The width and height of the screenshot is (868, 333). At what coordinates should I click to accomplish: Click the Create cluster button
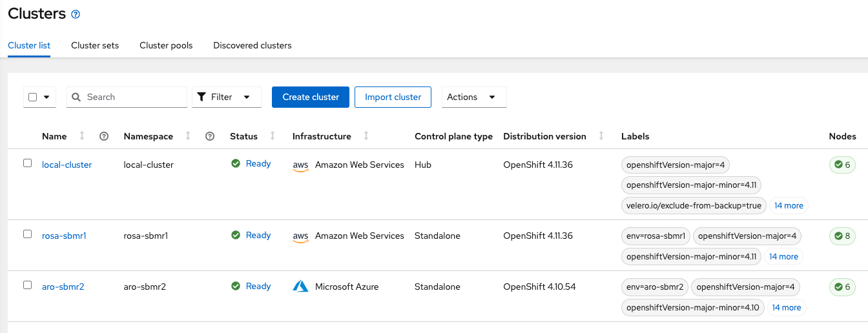point(311,97)
